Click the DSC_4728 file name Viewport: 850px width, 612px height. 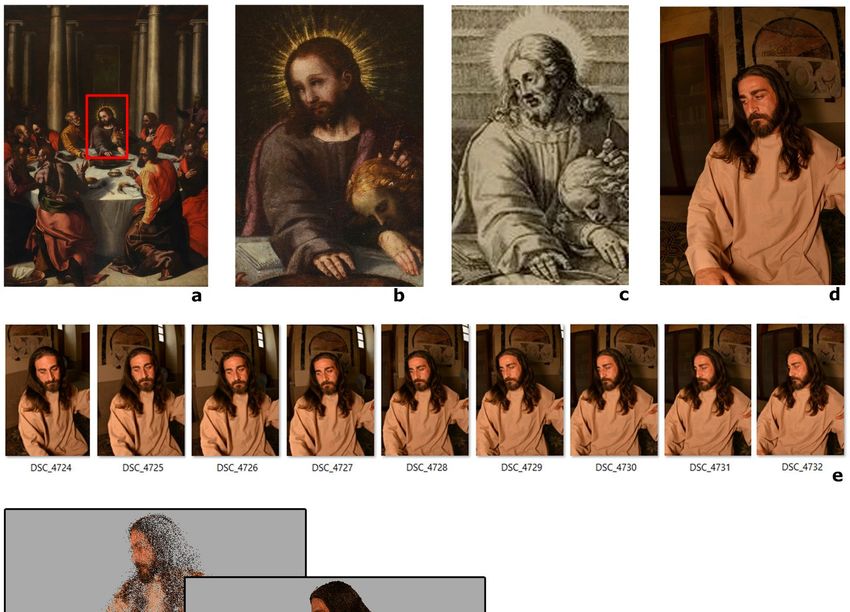click(x=427, y=467)
